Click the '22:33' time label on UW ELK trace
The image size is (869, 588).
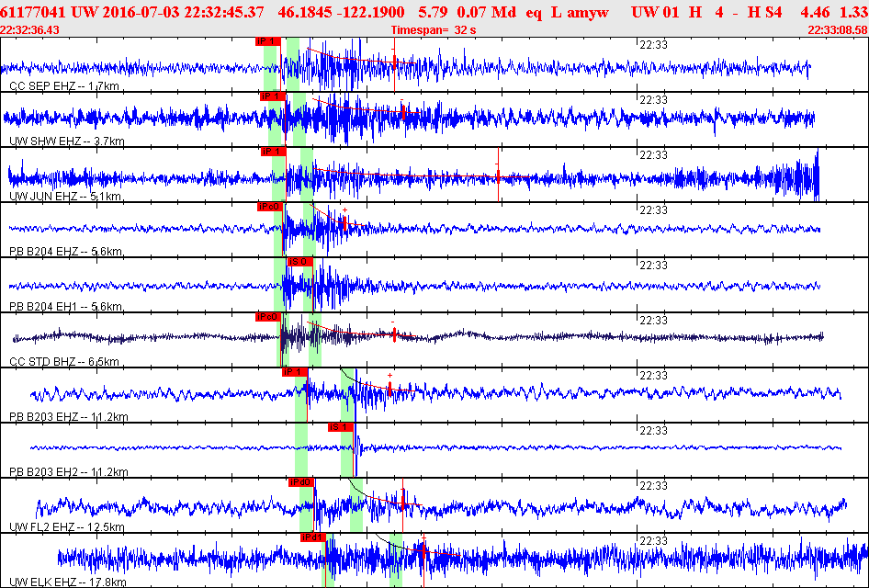pyautogui.click(x=653, y=541)
